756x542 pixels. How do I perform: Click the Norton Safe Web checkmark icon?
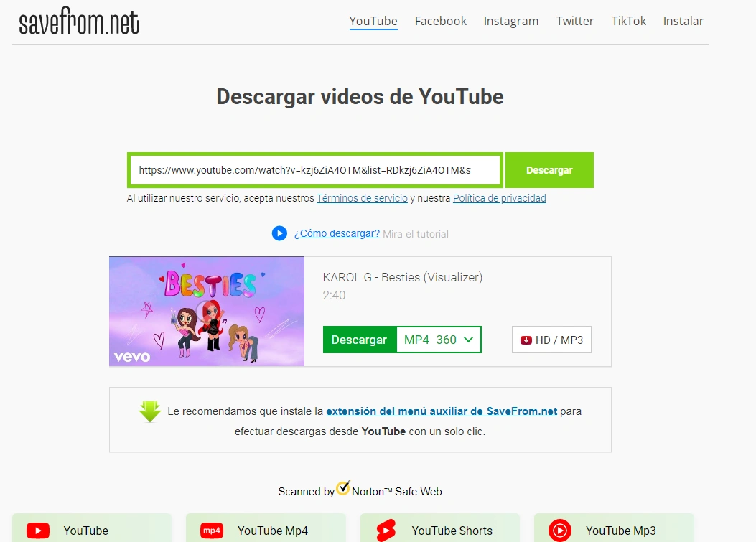point(343,488)
